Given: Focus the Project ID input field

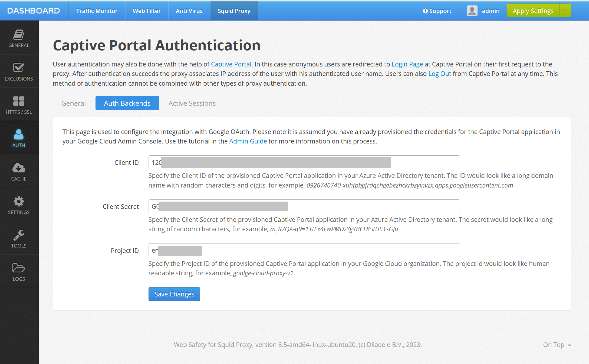Looking at the screenshot, I should point(304,250).
